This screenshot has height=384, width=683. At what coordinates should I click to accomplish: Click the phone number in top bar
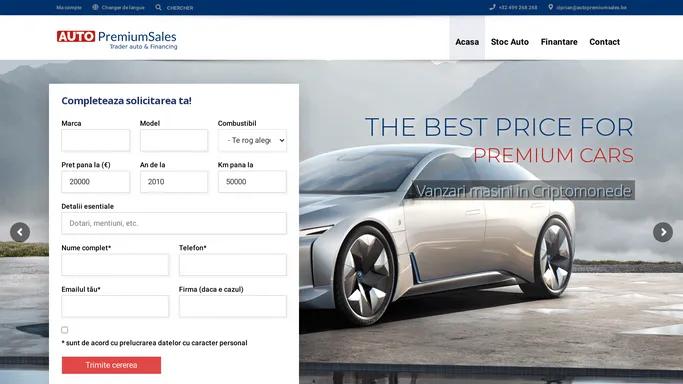pos(518,8)
